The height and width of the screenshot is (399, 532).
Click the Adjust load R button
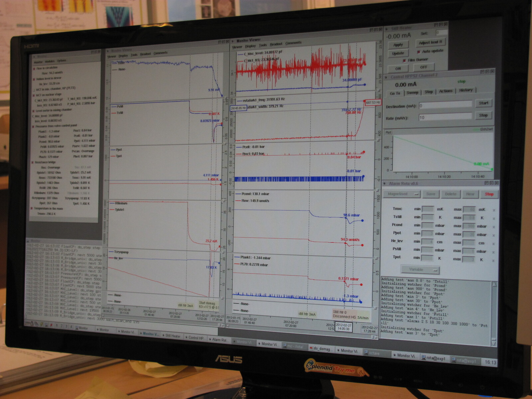coord(430,43)
